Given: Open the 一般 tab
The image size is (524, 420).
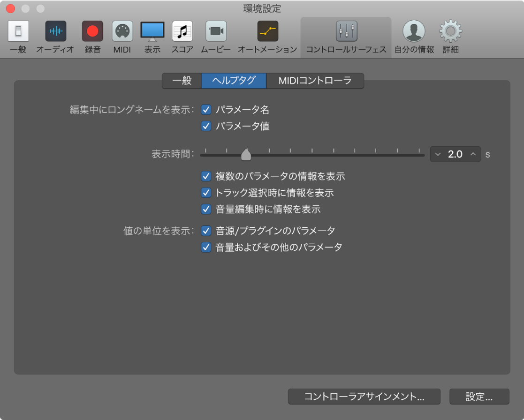Looking at the screenshot, I should pyautogui.click(x=182, y=81).
